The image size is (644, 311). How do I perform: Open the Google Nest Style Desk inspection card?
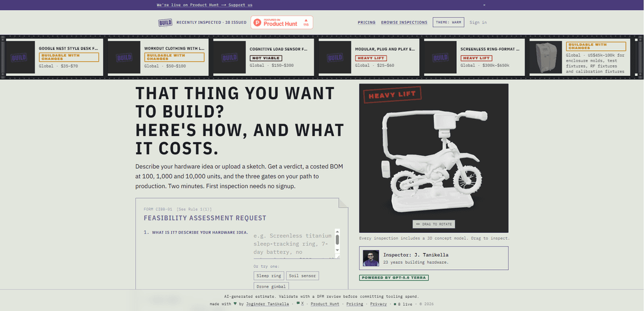[54, 57]
